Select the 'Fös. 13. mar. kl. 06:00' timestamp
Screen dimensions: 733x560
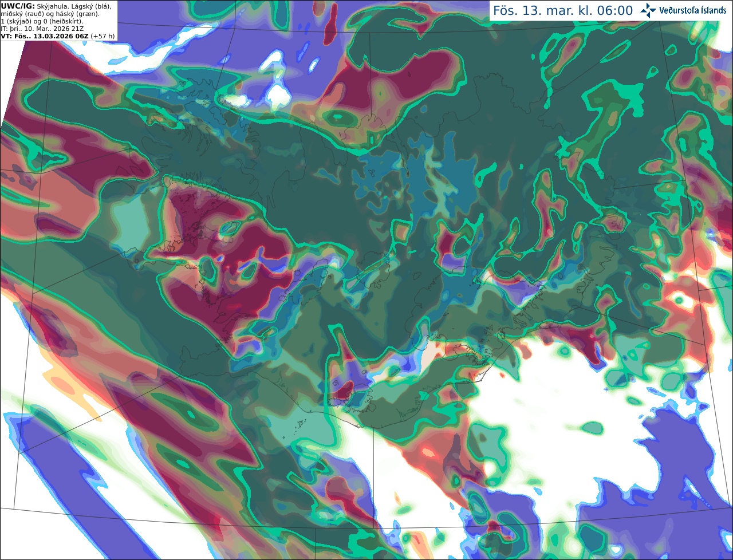pos(563,11)
